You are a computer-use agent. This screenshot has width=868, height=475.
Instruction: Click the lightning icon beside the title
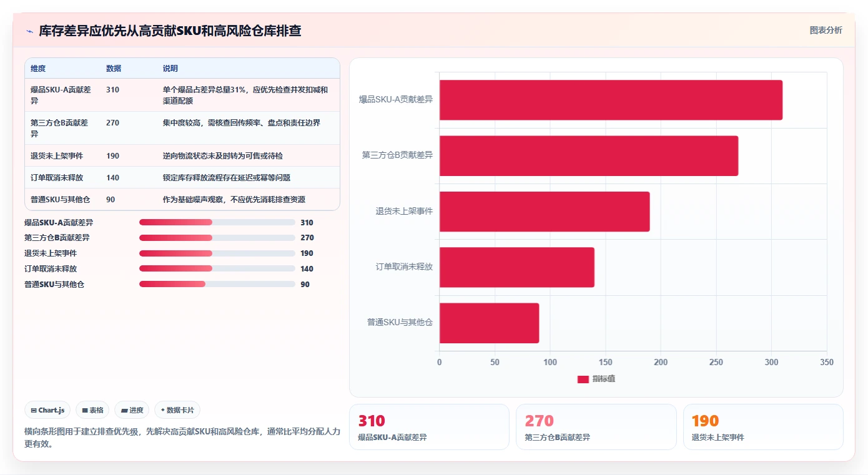(29, 31)
